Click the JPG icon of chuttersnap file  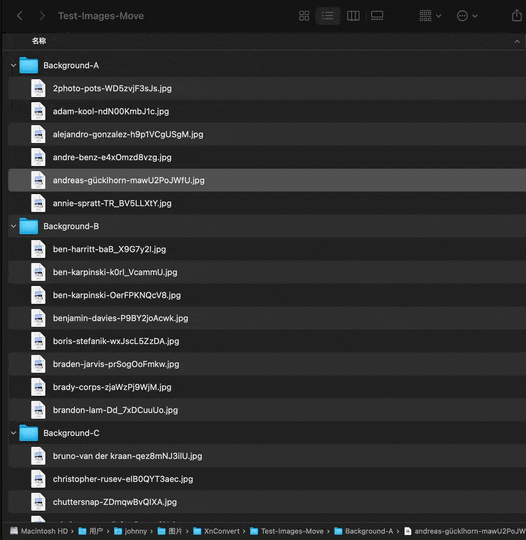[38, 502]
